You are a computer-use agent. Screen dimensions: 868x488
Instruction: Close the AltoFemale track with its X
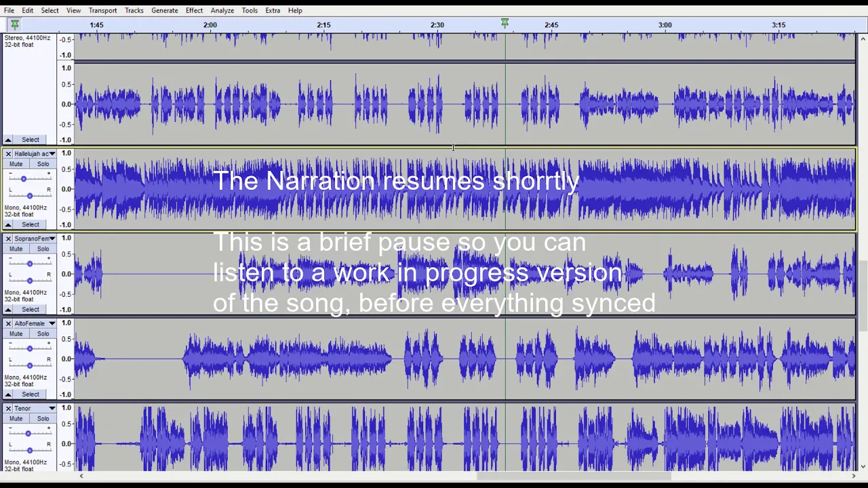(8, 323)
